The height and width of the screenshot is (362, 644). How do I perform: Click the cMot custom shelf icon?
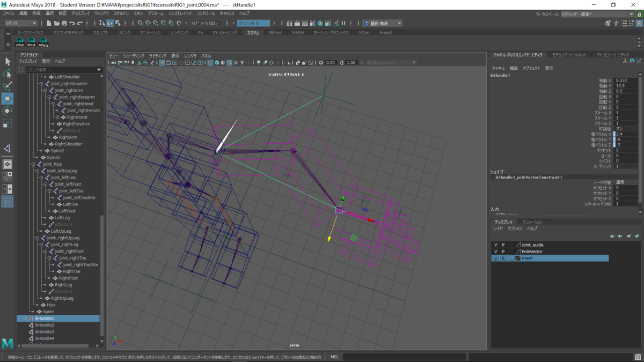pos(20,42)
